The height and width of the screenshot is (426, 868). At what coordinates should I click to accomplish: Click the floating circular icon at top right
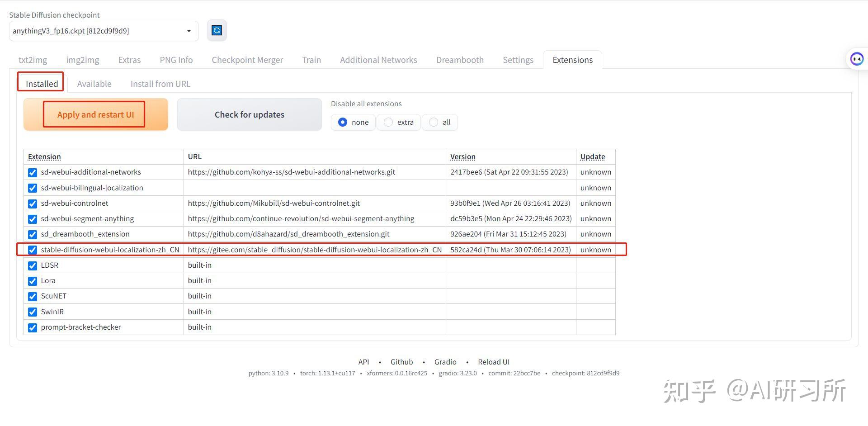point(857,58)
